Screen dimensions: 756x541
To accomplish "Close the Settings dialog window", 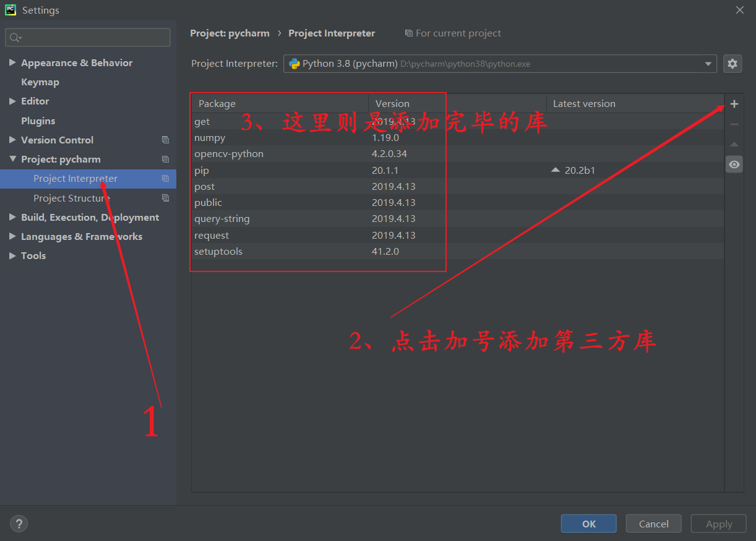I will (740, 10).
